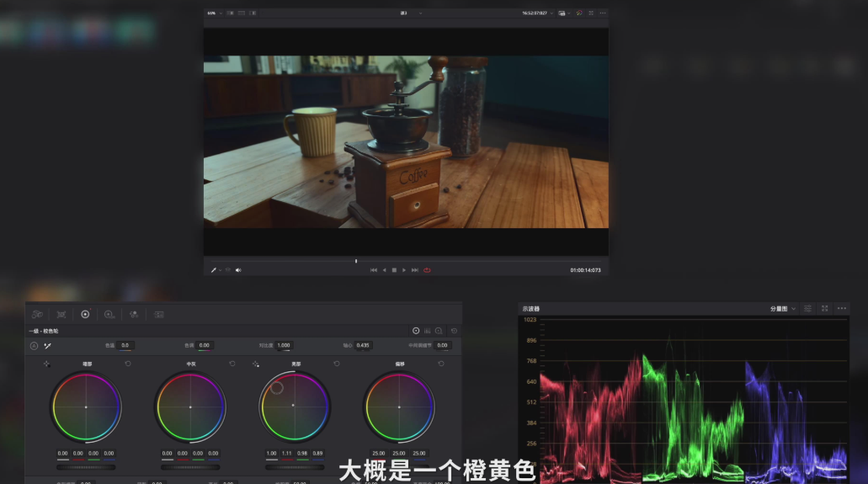Toggle loop playback in the viewer
This screenshot has width=868, height=484.
pos(427,270)
